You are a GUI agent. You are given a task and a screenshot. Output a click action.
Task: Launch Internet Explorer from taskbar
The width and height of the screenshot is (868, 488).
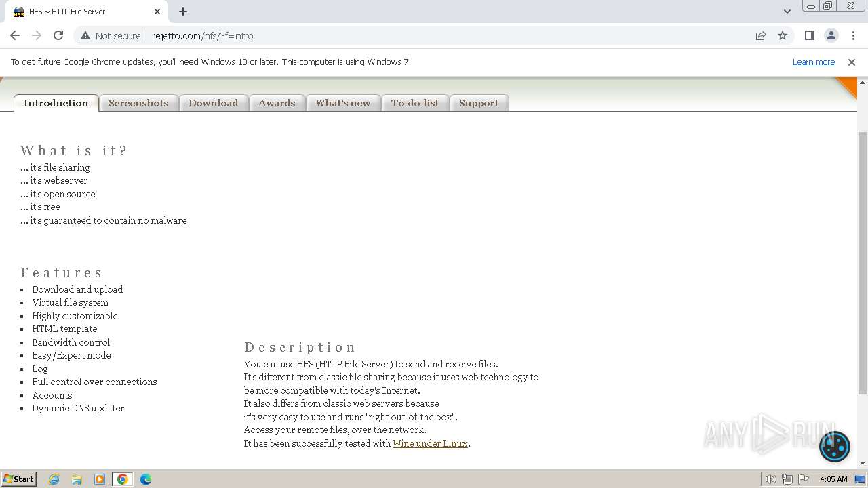pos(54,479)
